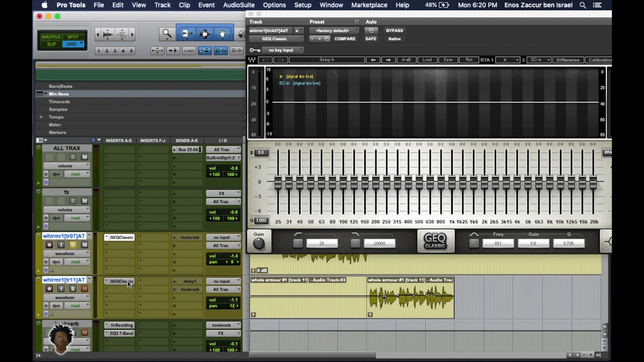Open ALL TRAX volume view selector

pyautogui.click(x=65, y=166)
